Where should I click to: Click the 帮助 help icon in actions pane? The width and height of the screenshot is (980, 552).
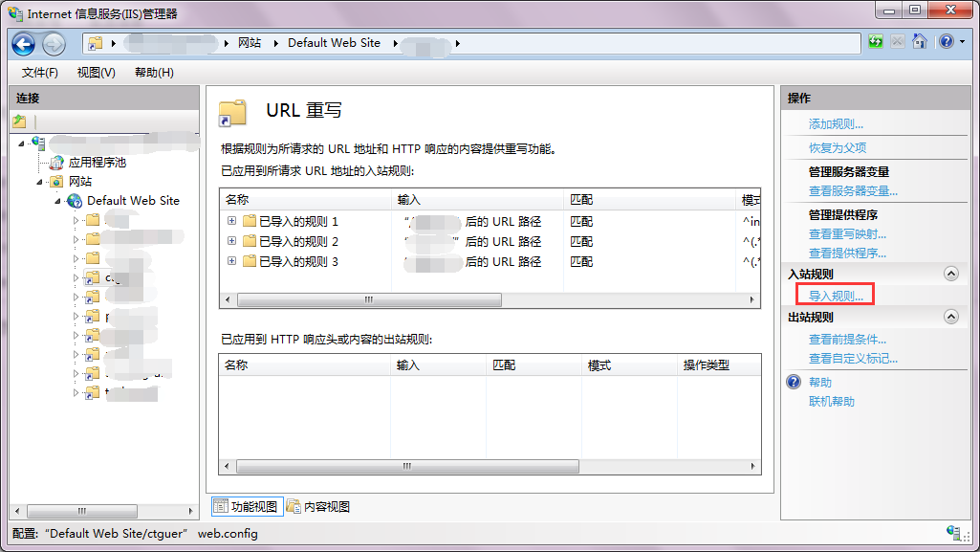pos(794,383)
